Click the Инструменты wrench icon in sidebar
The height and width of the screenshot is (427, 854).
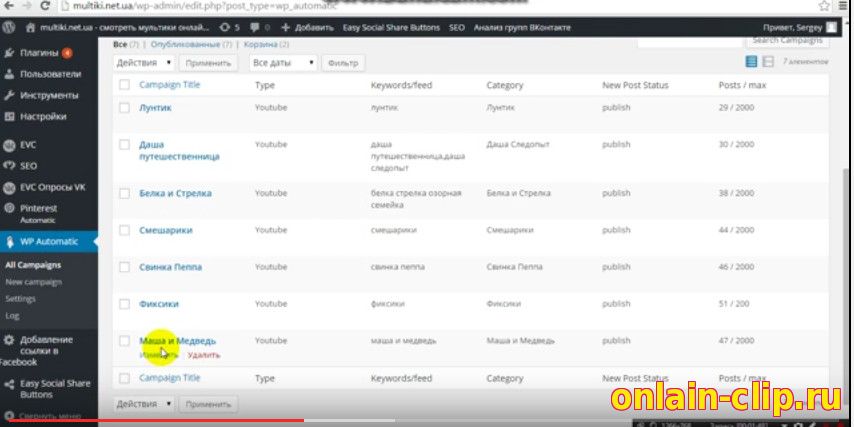(x=9, y=95)
